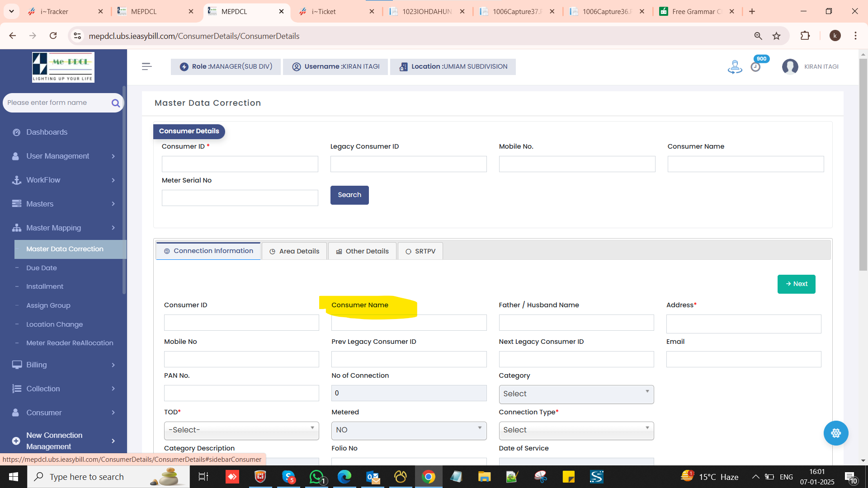Viewport: 868px width, 488px height.
Task: Open Due Date in the sidebar
Action: coord(42,268)
